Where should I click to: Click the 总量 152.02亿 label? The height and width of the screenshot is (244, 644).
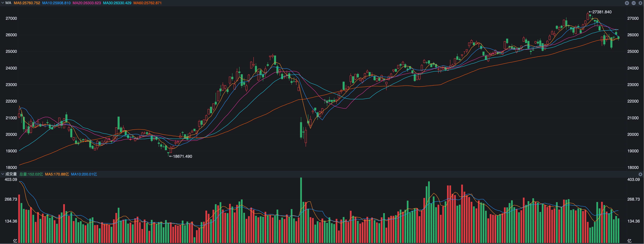(31, 174)
